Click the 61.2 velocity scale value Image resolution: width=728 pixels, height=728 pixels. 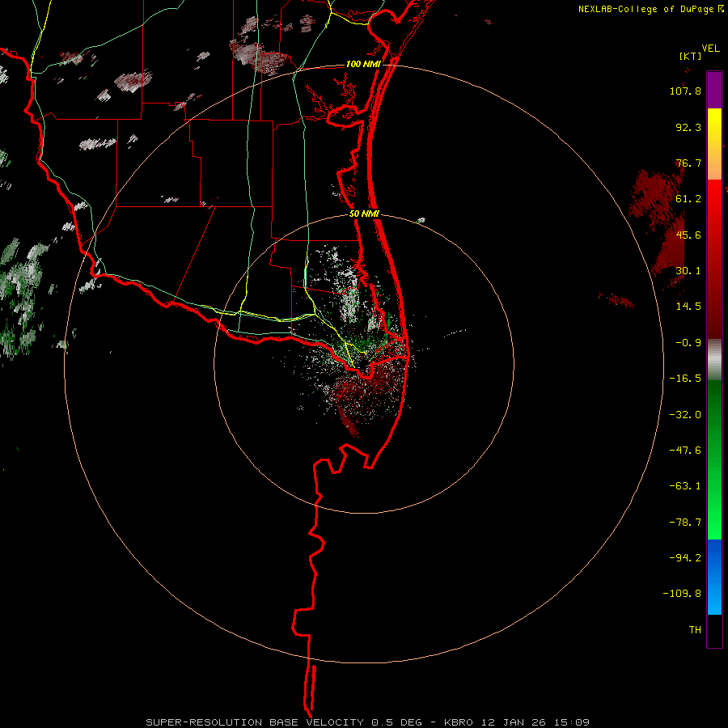pos(688,199)
